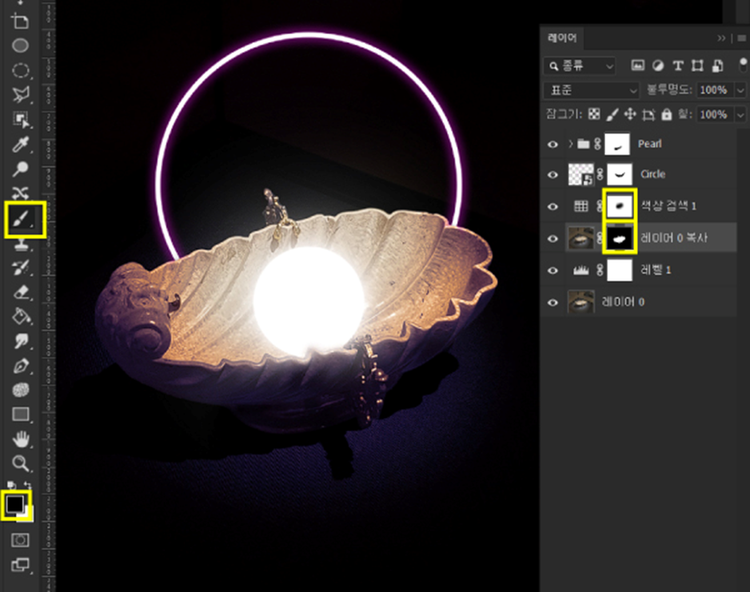
Task: Open the 칠 fill slider arrow
Action: (x=740, y=115)
